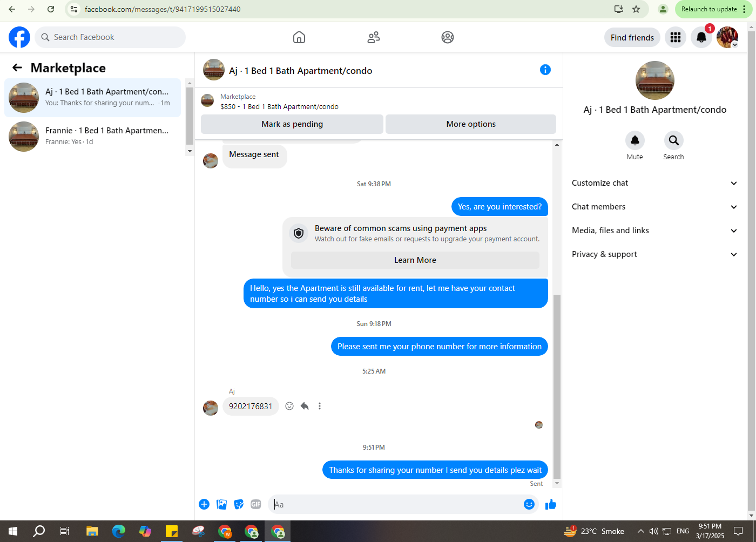The height and width of the screenshot is (542, 756).
Task: Show hidden system tray icons
Action: point(641,531)
